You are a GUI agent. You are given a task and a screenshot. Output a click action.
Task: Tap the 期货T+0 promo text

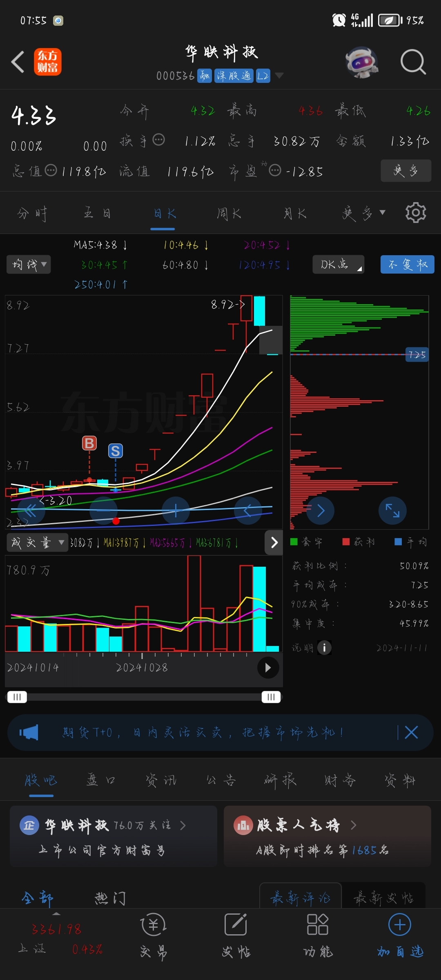[x=203, y=733]
